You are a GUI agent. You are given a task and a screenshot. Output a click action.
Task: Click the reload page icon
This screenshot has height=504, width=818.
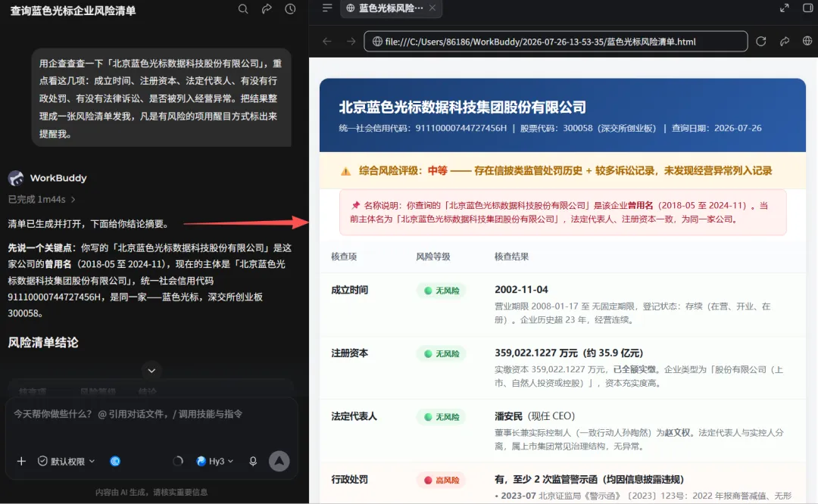761,42
